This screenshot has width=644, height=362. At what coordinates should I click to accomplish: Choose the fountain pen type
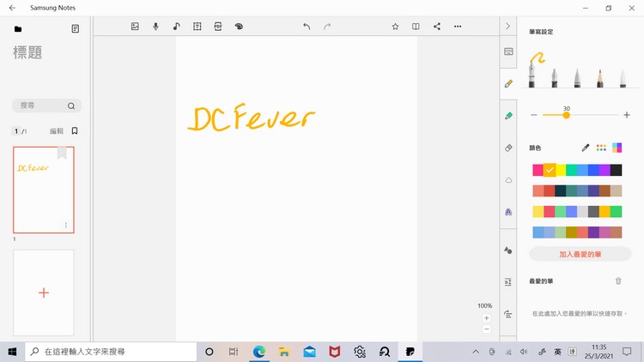coord(532,75)
